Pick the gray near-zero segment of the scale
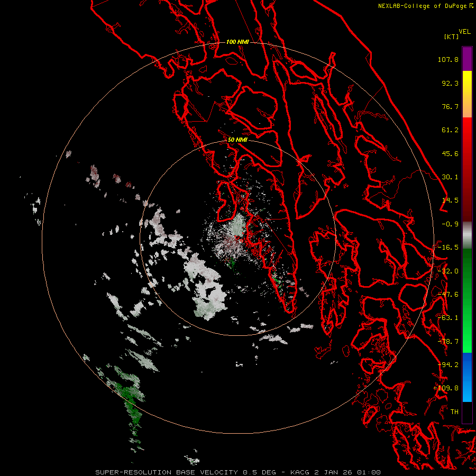 point(467,235)
